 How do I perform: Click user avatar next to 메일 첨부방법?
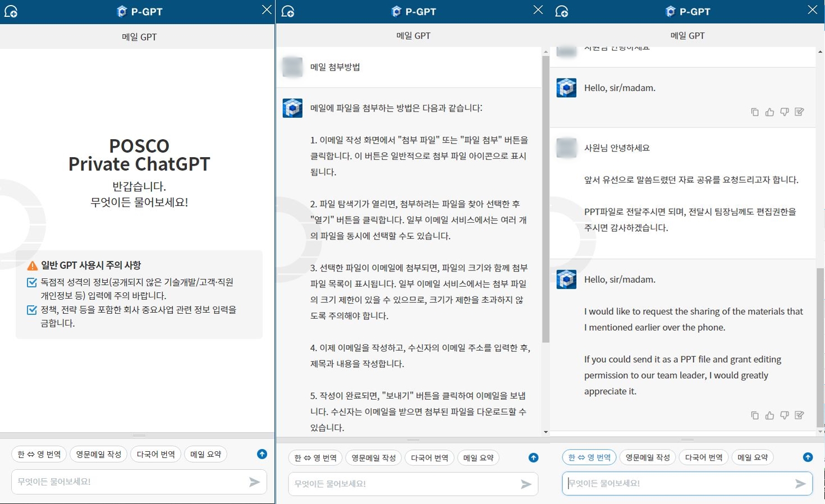point(292,67)
